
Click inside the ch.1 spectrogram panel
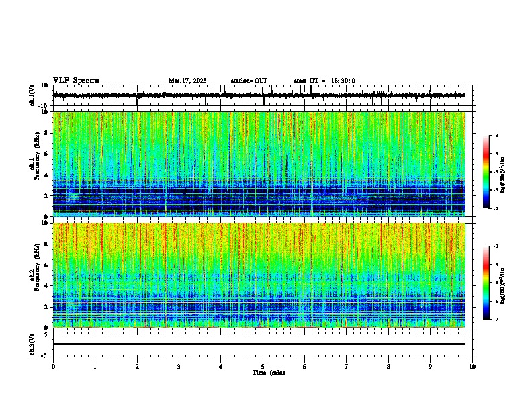[259, 164]
